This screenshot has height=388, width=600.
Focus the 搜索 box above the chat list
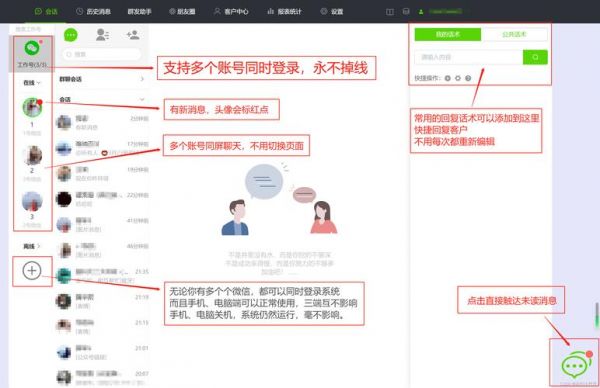coord(102,54)
